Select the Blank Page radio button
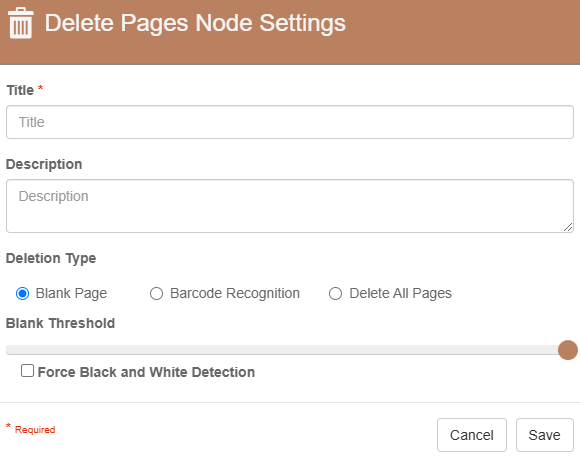580x460 pixels. [23, 294]
